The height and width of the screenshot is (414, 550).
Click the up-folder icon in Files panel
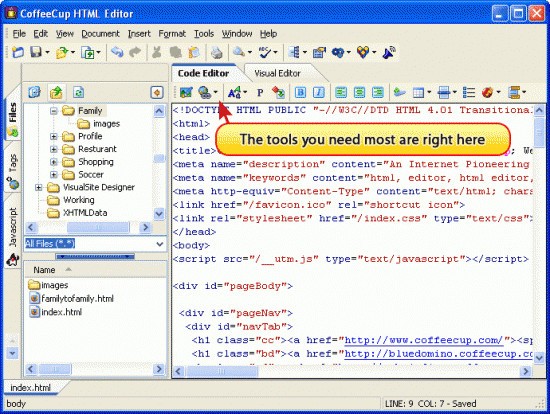coord(56,93)
